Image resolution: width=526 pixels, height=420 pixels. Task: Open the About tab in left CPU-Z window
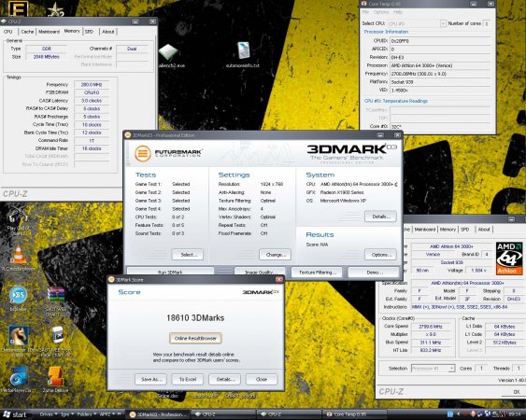[x=108, y=32]
